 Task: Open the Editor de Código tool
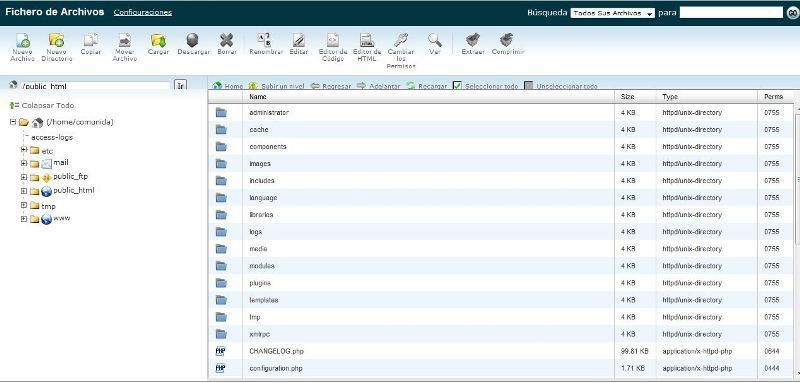tap(333, 41)
